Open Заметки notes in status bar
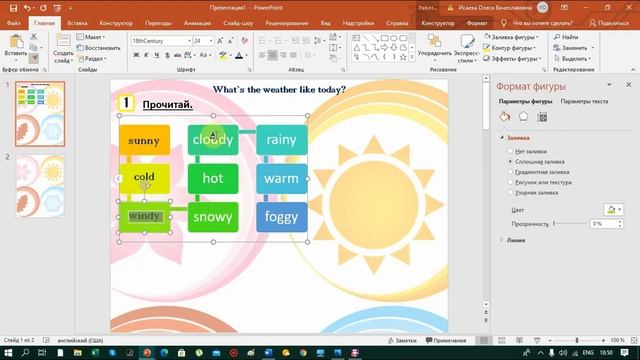Image resolution: width=640 pixels, height=360 pixels. (x=402, y=340)
